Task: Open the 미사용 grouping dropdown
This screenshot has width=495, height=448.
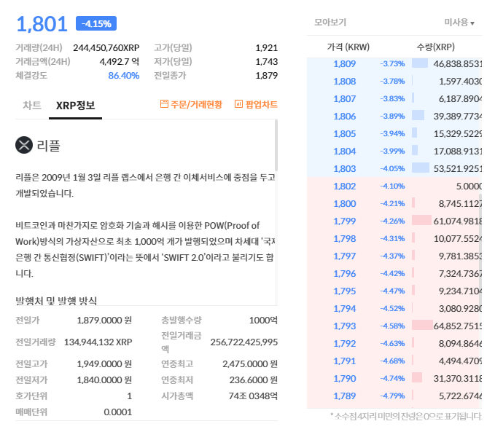Action: coord(459,23)
